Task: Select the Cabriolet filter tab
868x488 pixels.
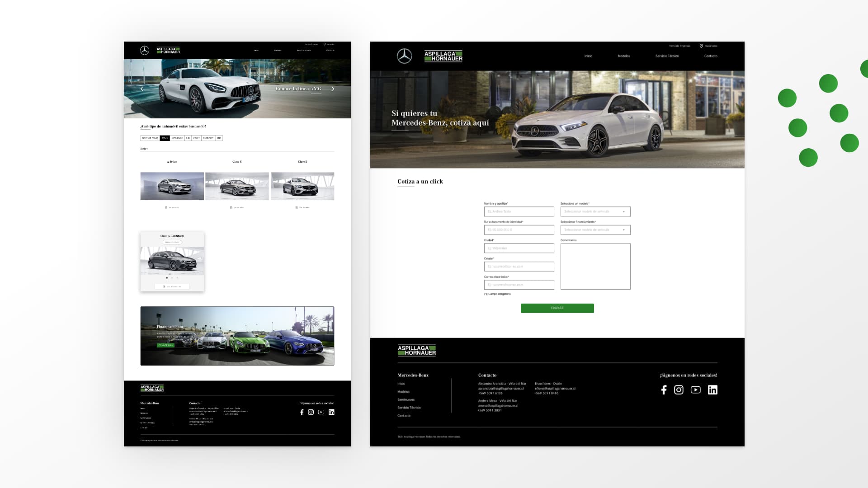Action: [x=208, y=138]
